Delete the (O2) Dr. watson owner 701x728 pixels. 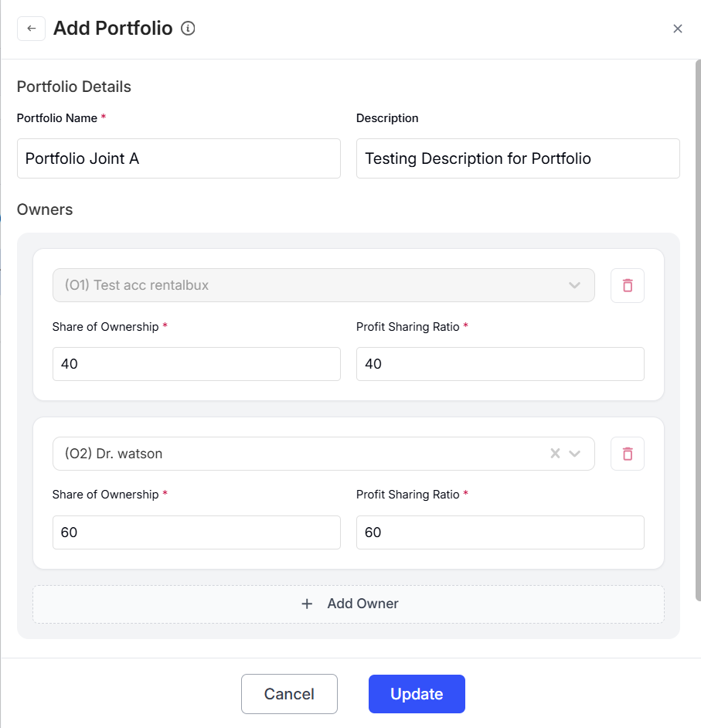627,454
